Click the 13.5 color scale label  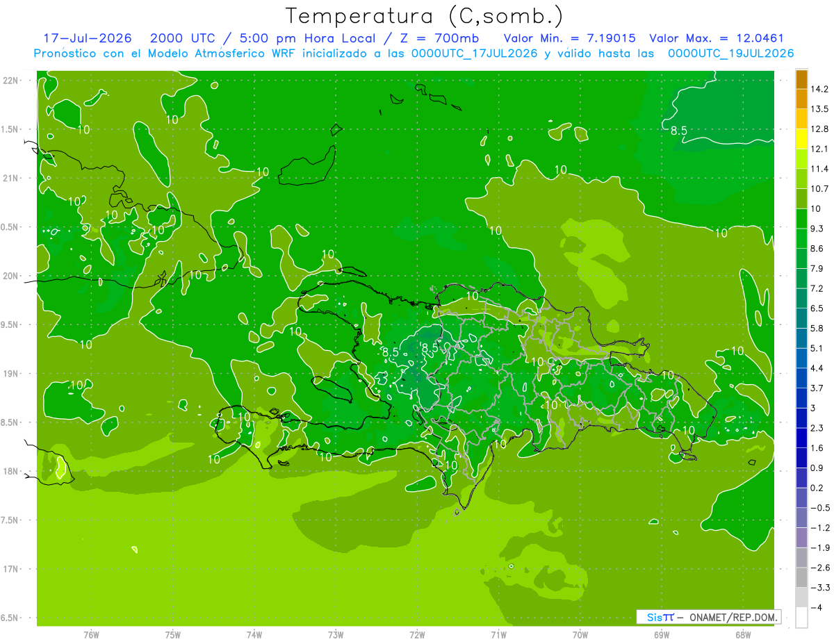tap(820, 109)
